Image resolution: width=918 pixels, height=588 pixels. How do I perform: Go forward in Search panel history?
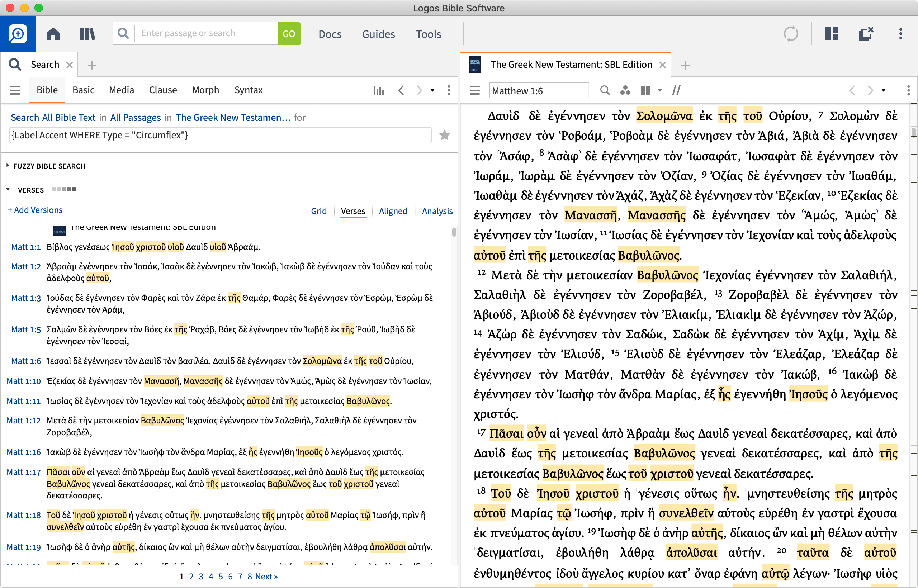click(x=419, y=90)
